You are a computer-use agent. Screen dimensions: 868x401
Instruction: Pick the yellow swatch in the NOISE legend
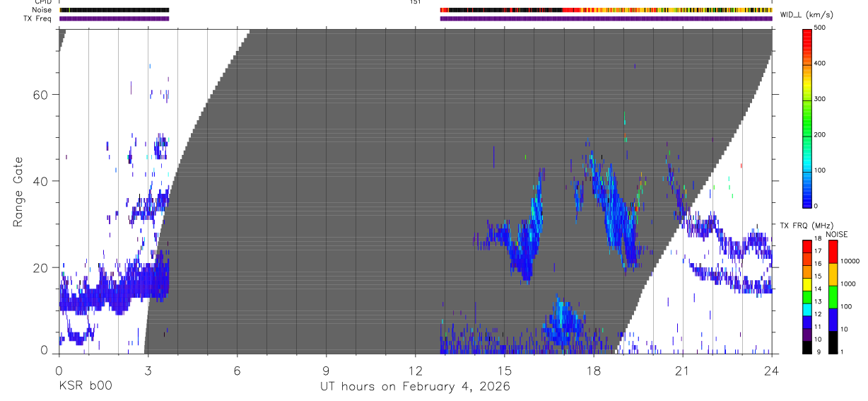832,274
